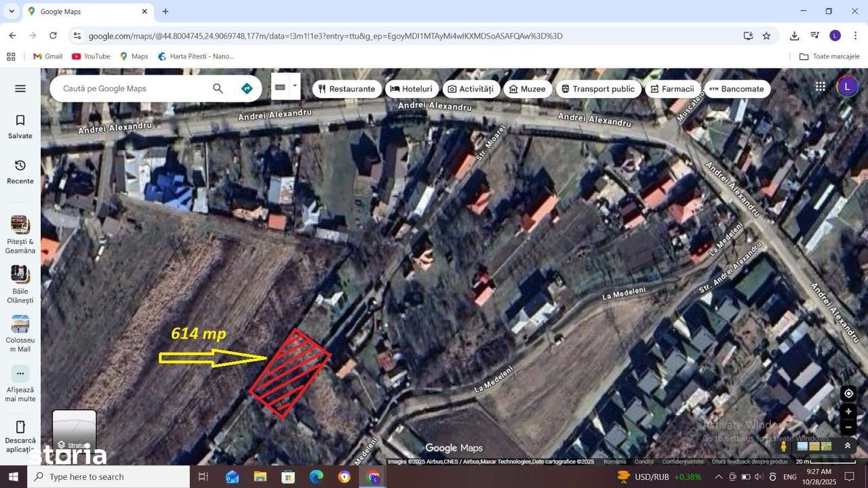Open the Google apps grid launcher
The width and height of the screenshot is (868, 488).
pos(820,86)
